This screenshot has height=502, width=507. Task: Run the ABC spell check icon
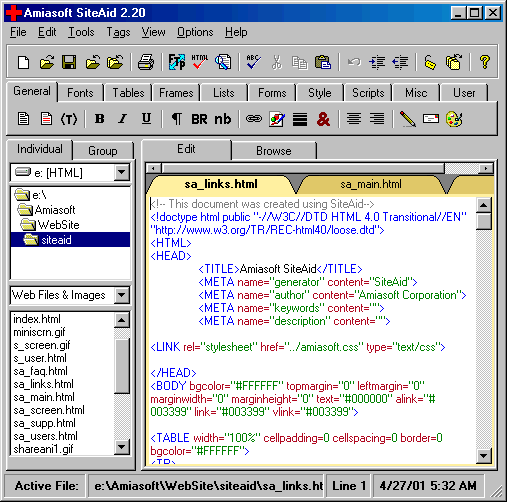pos(253,62)
